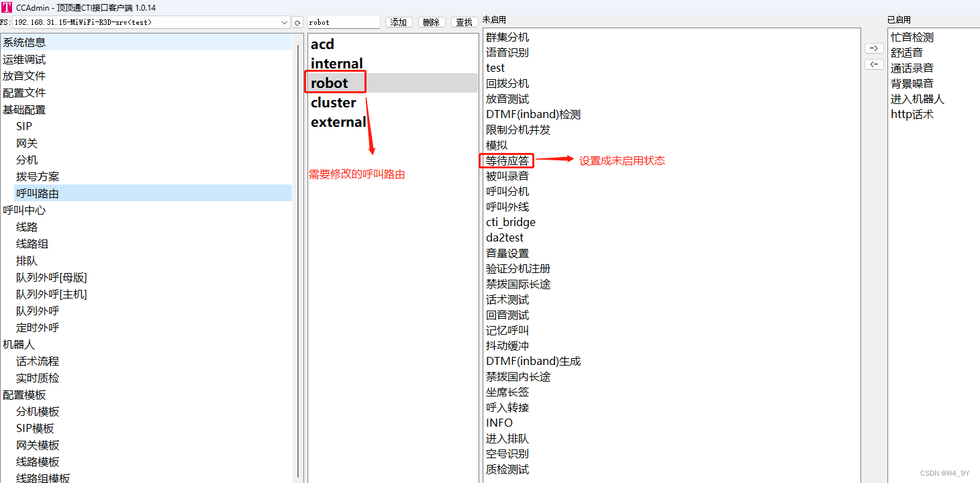Select 等待应答 in the disabled list
The width and height of the screenshot is (980, 483).
[507, 160]
